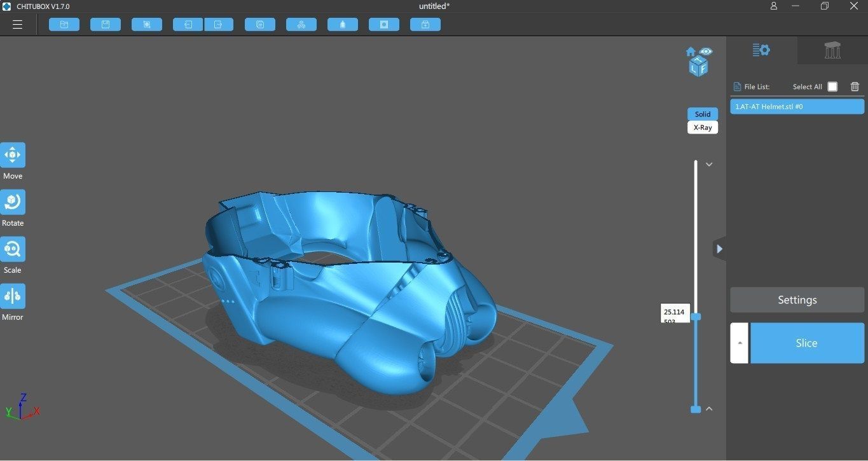Click the Auto layout toolbar icon

301,25
